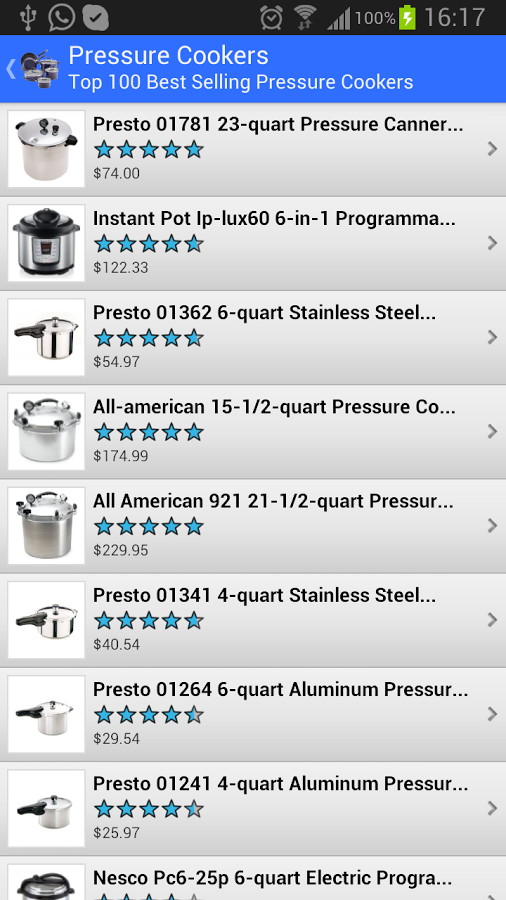
Task: Open the Nesco Pc6-25p 6-quart Electric item
Action: [x=253, y=878]
